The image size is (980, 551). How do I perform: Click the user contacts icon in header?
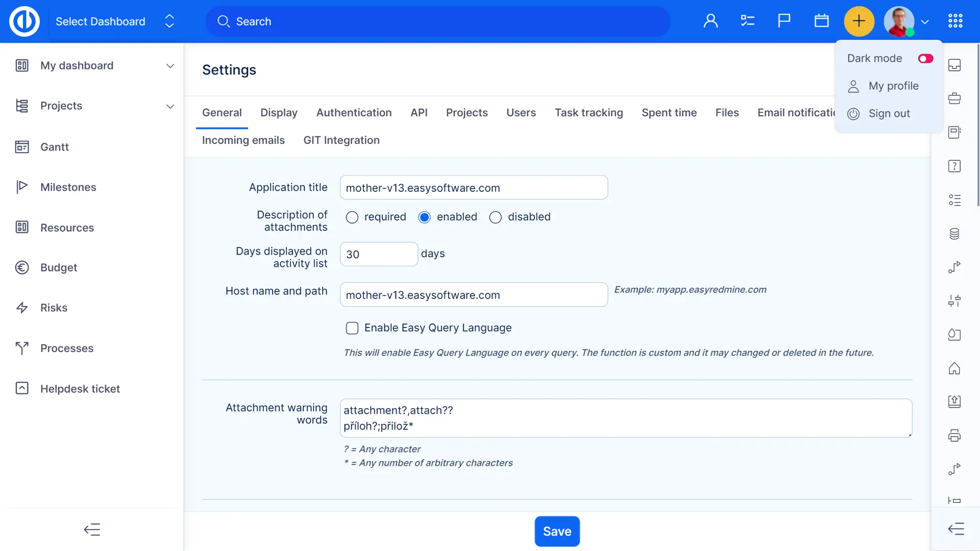pyautogui.click(x=710, y=21)
